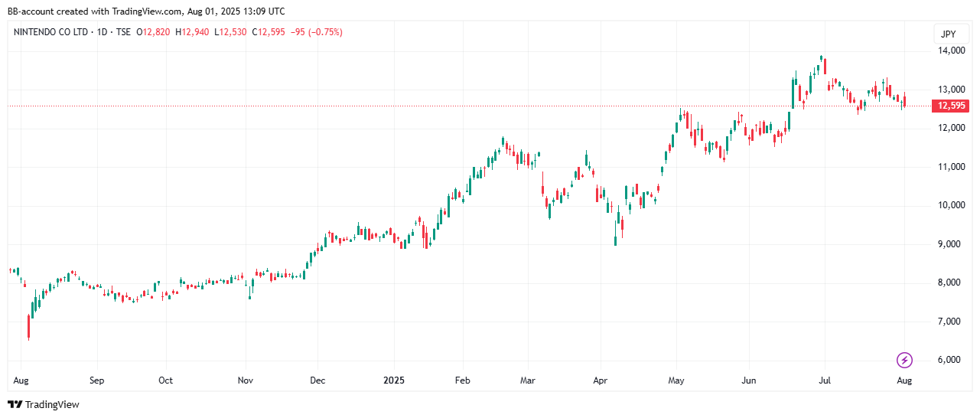The height and width of the screenshot is (418, 980).
Task: Click the close value C12,595
Action: 268,32
